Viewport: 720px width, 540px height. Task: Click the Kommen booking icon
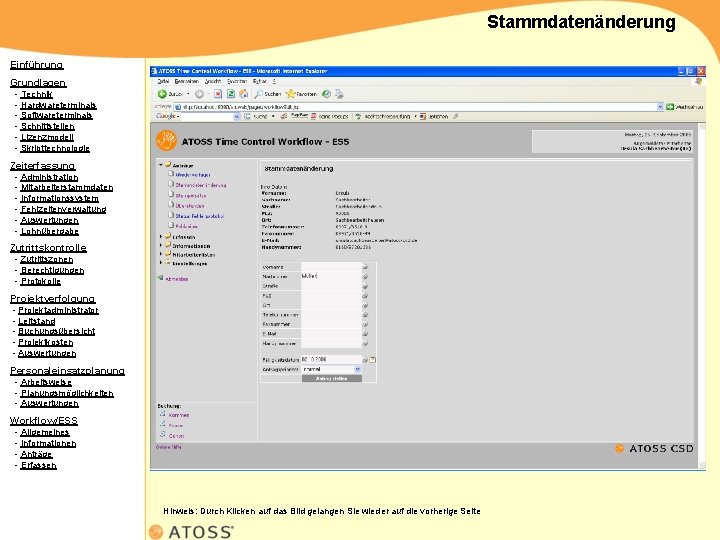point(163,414)
